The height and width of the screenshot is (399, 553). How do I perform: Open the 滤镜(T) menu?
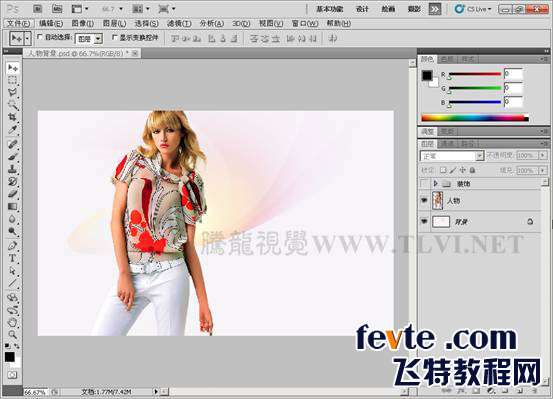click(179, 24)
